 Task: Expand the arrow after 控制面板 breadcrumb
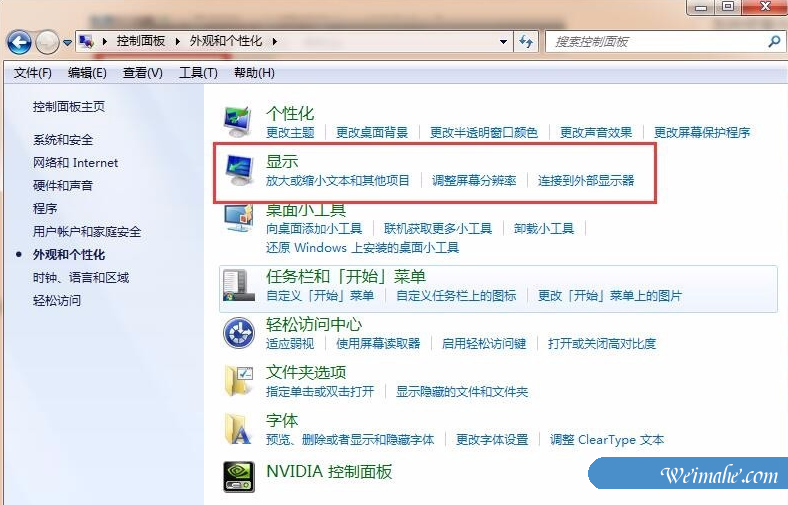pyautogui.click(x=177, y=41)
